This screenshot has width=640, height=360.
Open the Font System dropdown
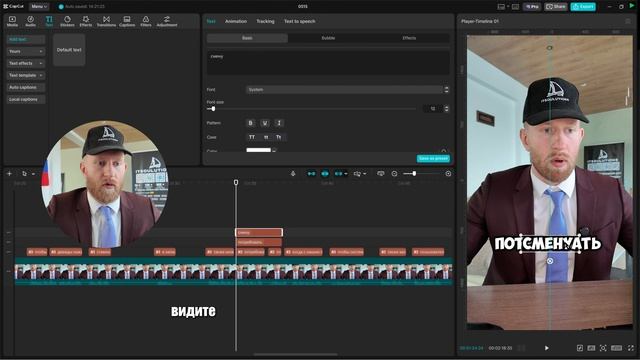[x=344, y=89]
